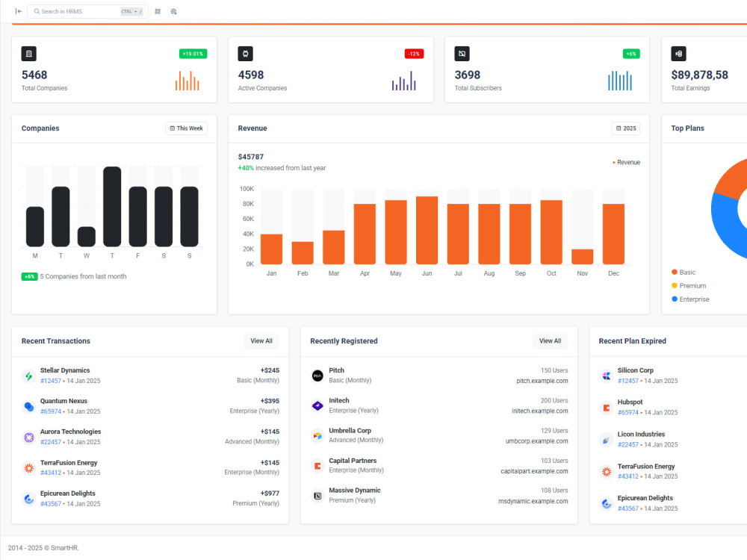This screenshot has width=747, height=560.
Task: Click umbcorp.example.com domain text
Action: point(537,441)
